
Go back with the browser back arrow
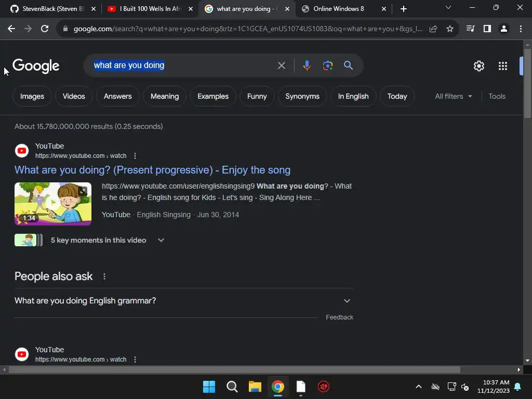click(11, 29)
